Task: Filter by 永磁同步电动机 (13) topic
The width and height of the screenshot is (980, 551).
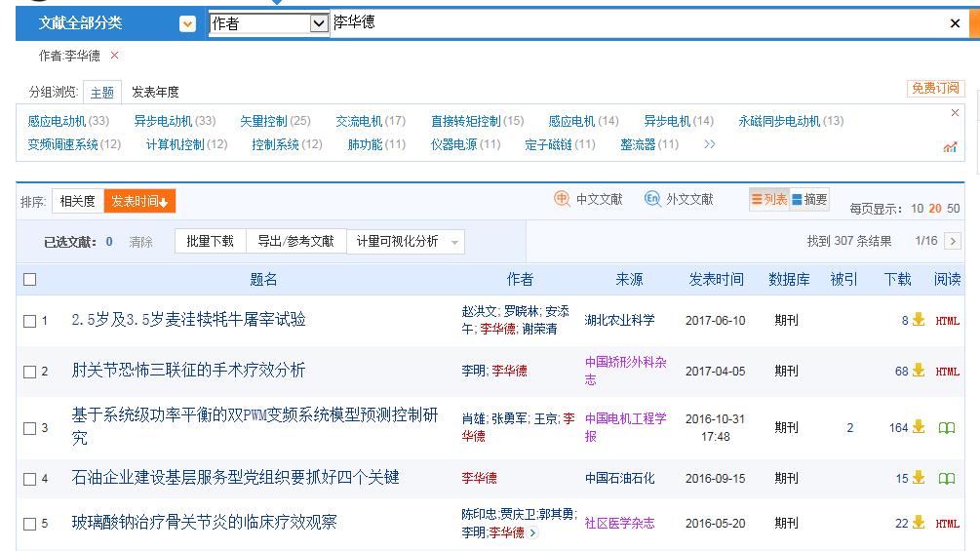Action: pyautogui.click(x=791, y=121)
